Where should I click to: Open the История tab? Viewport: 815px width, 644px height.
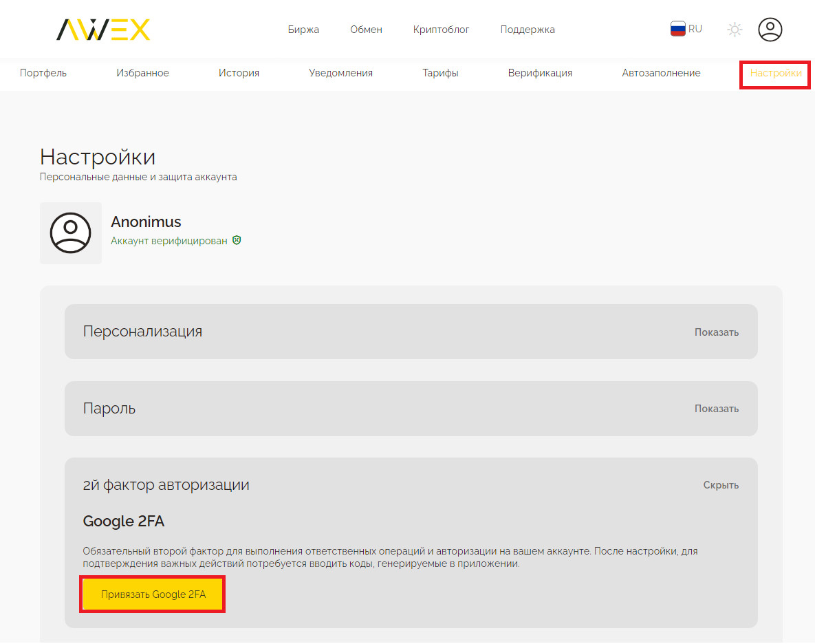coord(239,73)
